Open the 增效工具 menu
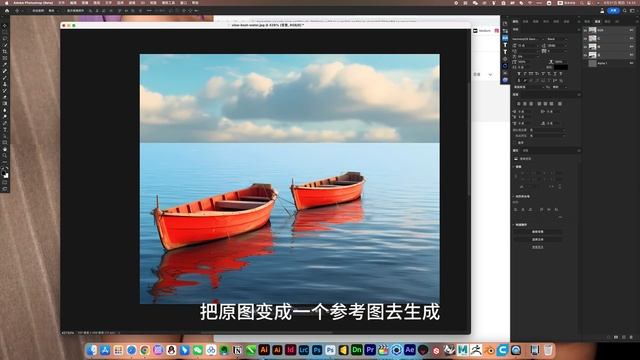The image size is (640, 360). [x=169, y=2]
